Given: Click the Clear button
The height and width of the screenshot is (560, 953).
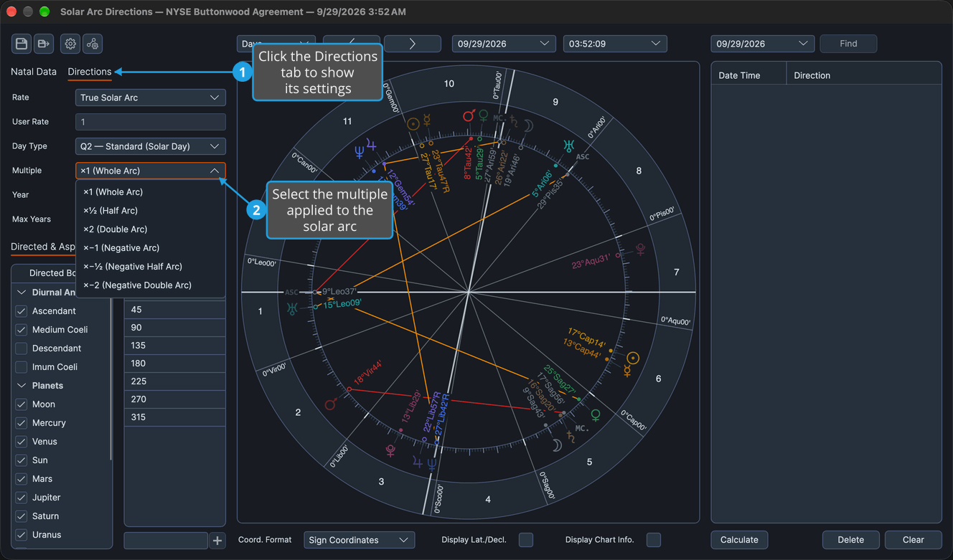Looking at the screenshot, I should [913, 540].
